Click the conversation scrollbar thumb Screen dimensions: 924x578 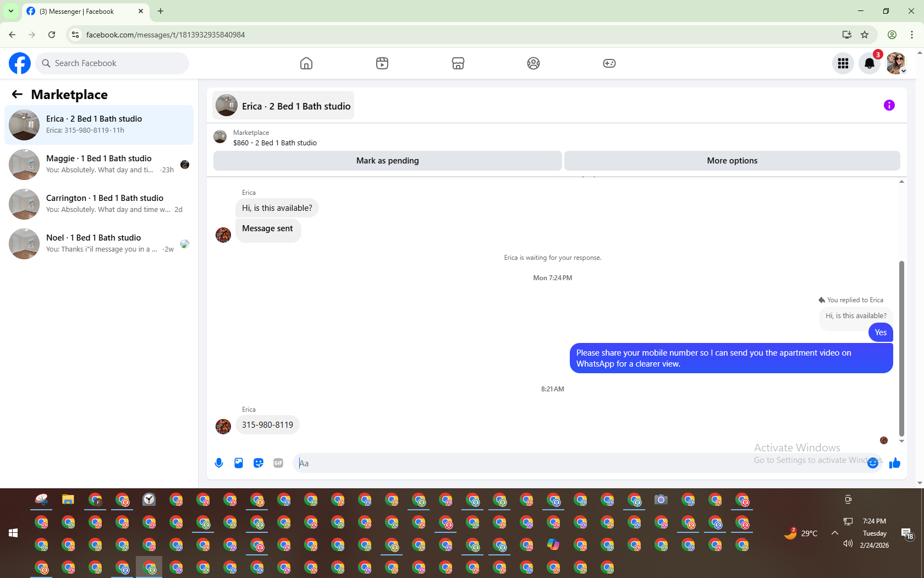pos(901,348)
